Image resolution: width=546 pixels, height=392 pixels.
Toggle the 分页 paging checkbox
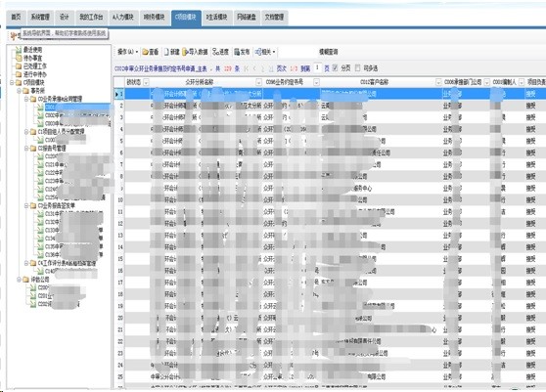(335, 67)
